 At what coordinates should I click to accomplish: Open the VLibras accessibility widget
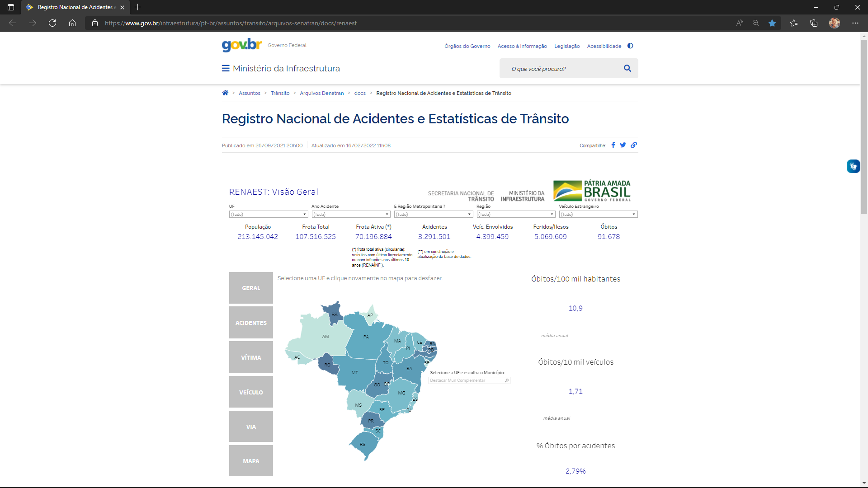click(x=853, y=166)
